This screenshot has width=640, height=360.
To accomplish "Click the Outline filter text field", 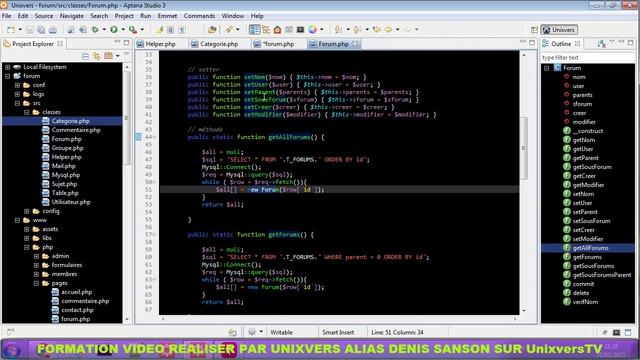I will pyautogui.click(x=588, y=58).
